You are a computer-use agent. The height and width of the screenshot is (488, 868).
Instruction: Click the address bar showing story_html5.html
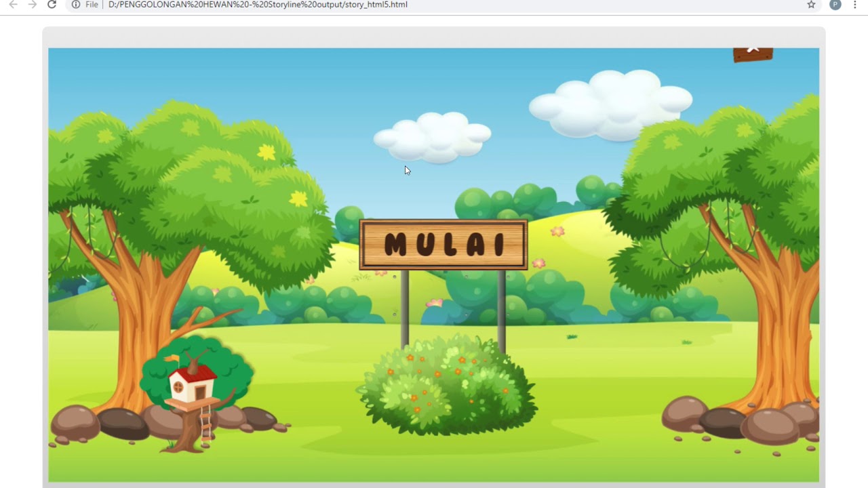[x=258, y=5]
